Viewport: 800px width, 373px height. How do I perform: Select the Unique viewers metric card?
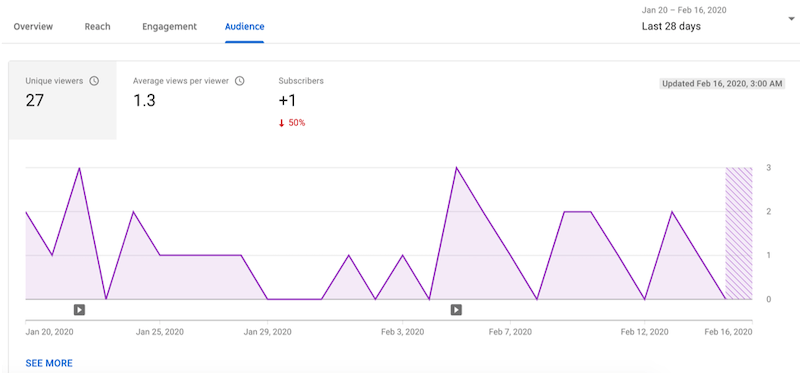point(62,101)
